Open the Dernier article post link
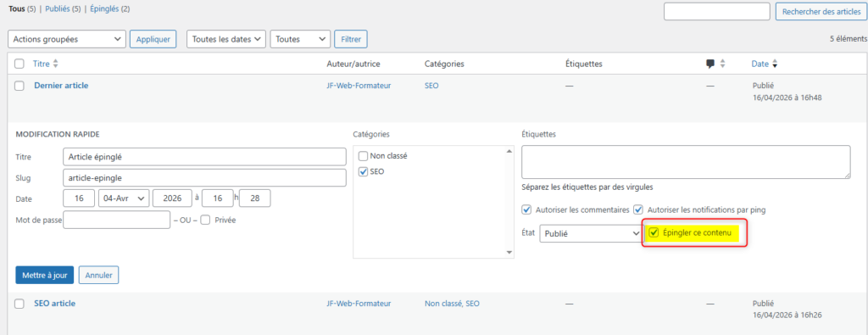Viewport: 868px width, 335px height. [x=61, y=86]
